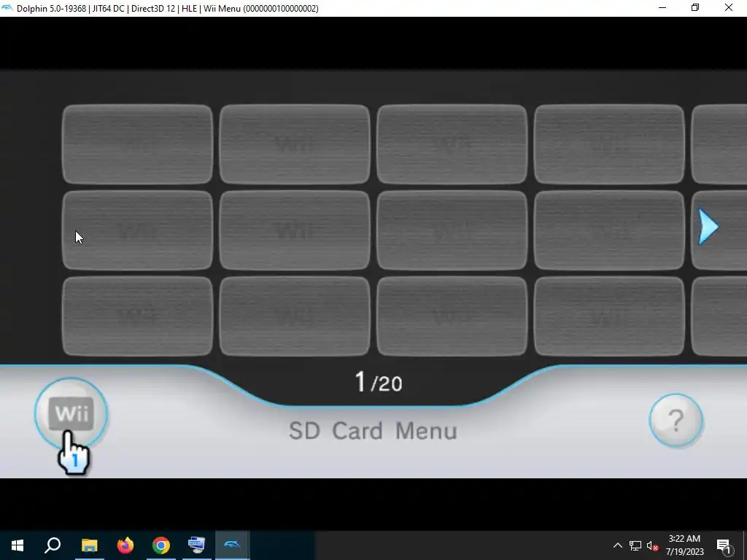The image size is (747, 560).
Task: Select fourth empty slot in top row
Action: (x=609, y=144)
